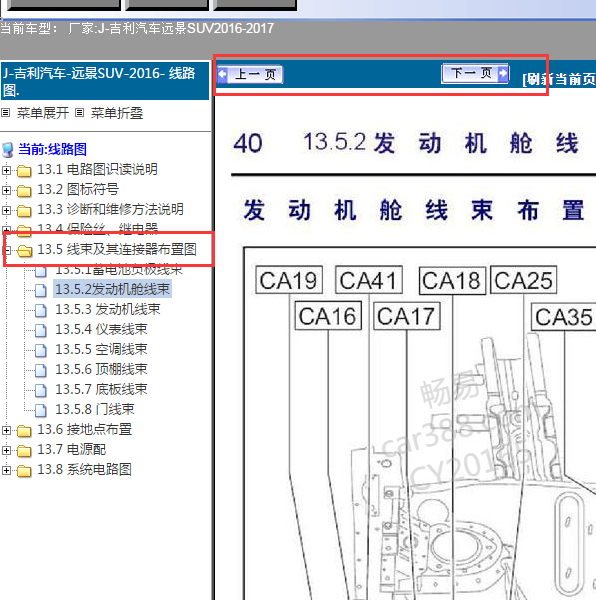The width and height of the screenshot is (596, 600).
Task: Click page icon of 13.5.4 仪表线束
Action: click(x=41, y=330)
